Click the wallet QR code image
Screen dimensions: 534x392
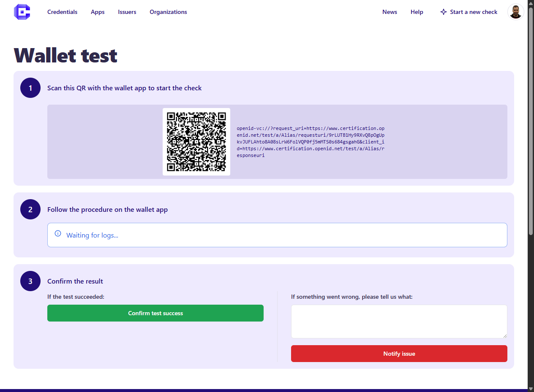(x=196, y=142)
